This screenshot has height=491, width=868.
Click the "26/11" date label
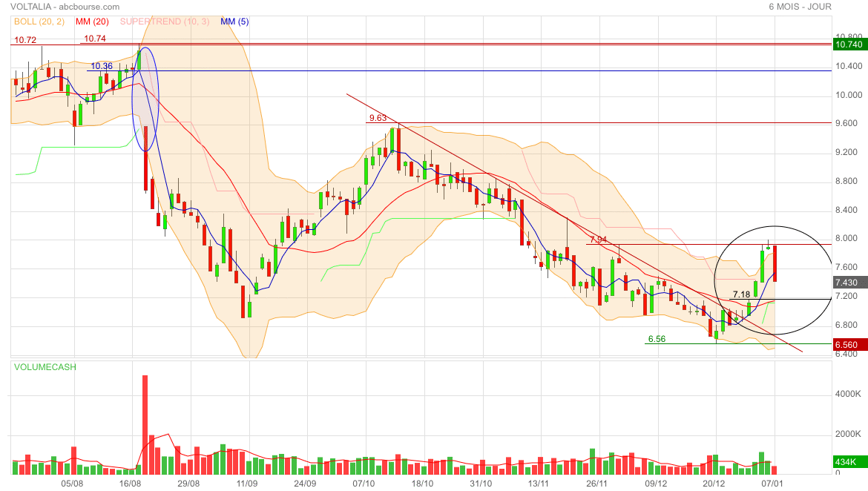click(596, 484)
